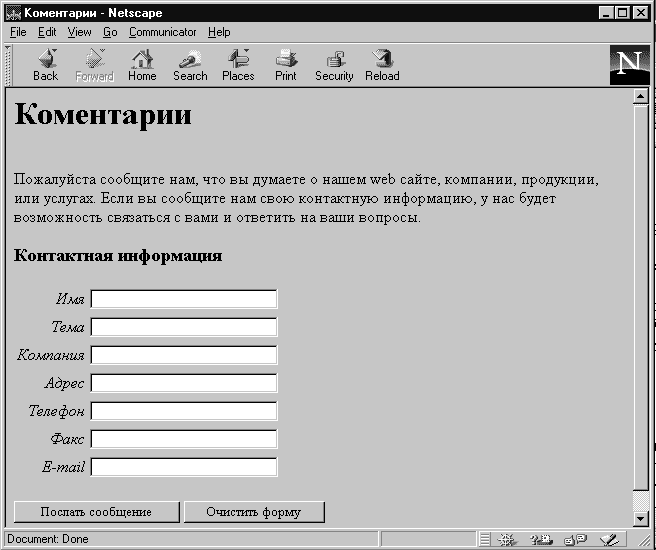Open the Go menu
Image resolution: width=656 pixels, height=550 pixels.
tap(110, 32)
